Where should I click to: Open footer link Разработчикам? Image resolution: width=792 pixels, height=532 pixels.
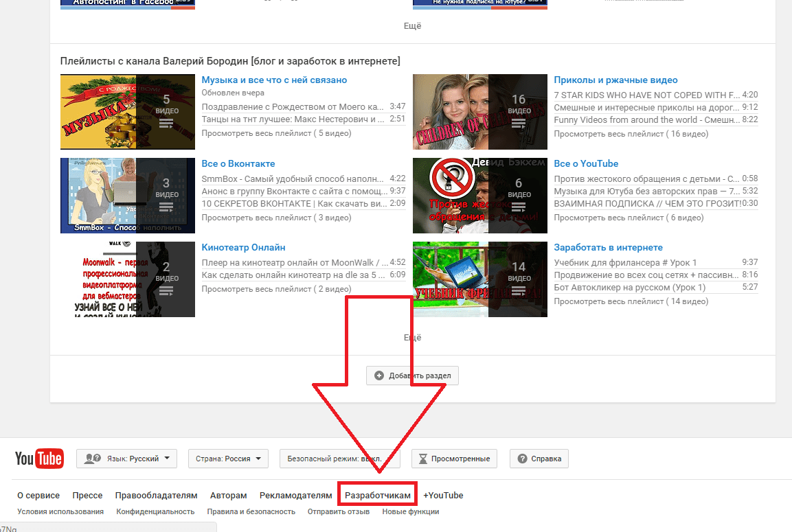click(x=378, y=495)
